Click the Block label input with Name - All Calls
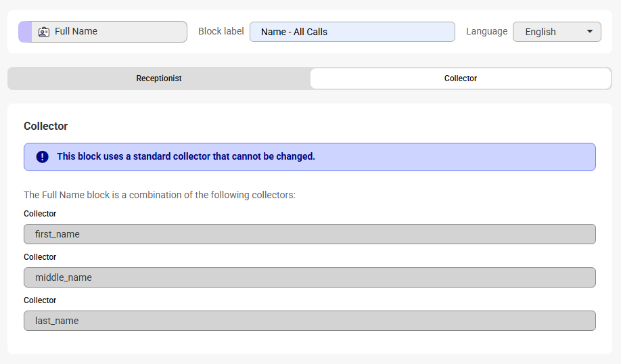 click(352, 32)
